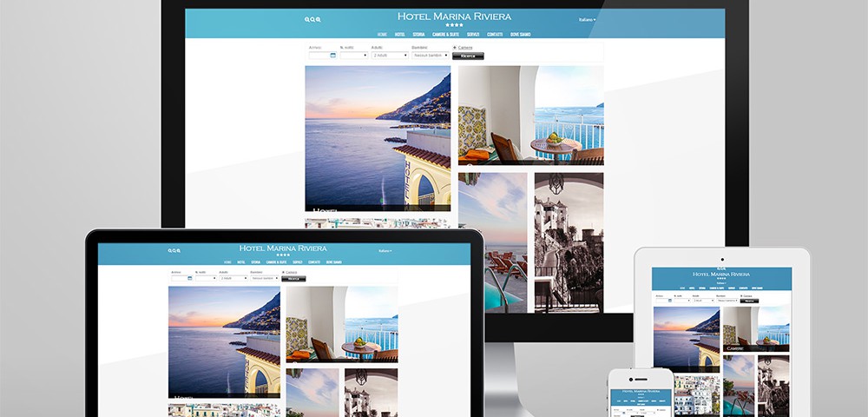Open the pool photo on the tablet
Viewport: 868px width, 417px height.
pos(739,386)
